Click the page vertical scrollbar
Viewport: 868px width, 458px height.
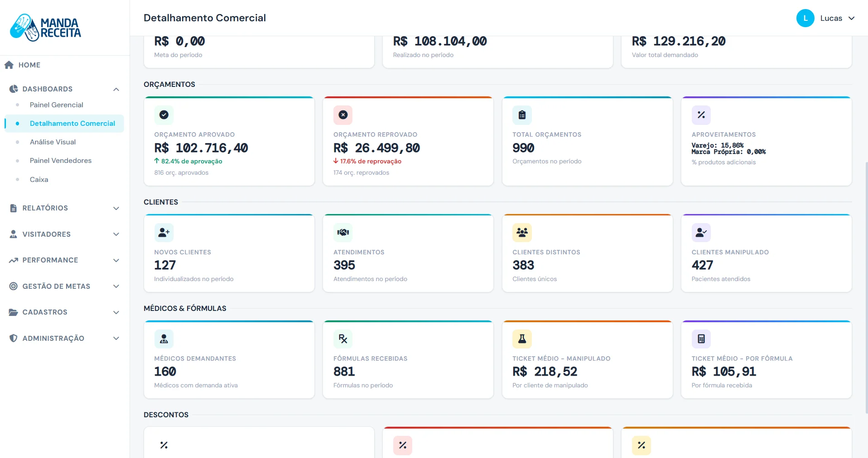(866, 287)
